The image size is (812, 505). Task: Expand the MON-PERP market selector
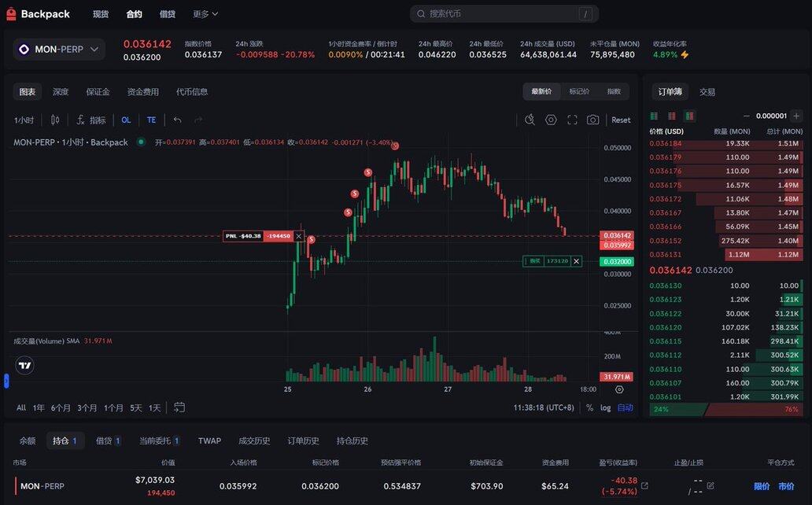(x=59, y=49)
